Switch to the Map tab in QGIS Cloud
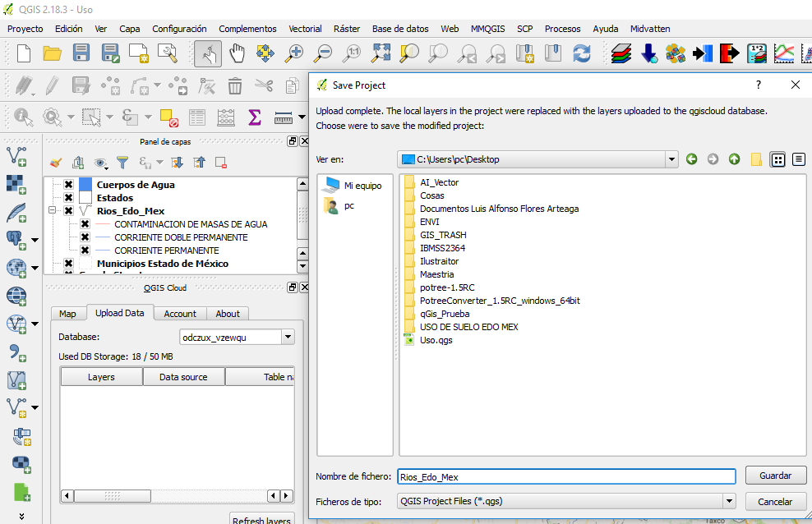 click(x=67, y=314)
